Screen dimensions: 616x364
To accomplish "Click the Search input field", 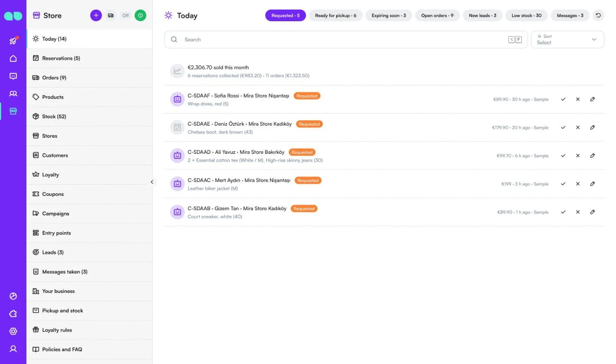I will point(346,39).
